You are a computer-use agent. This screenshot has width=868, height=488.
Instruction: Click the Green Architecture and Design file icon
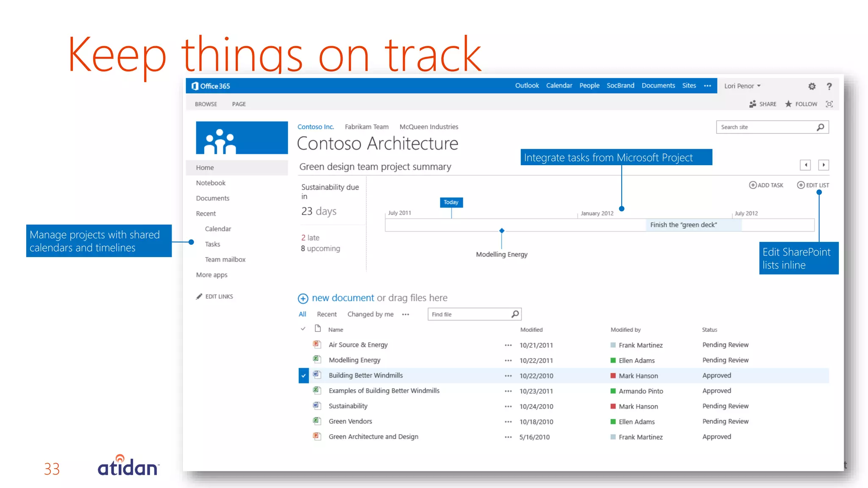coord(317,436)
